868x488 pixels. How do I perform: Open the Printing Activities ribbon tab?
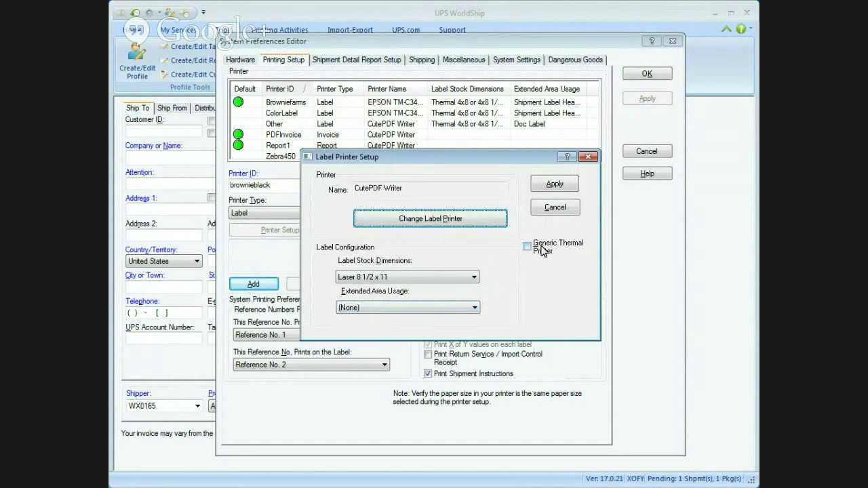tap(279, 30)
